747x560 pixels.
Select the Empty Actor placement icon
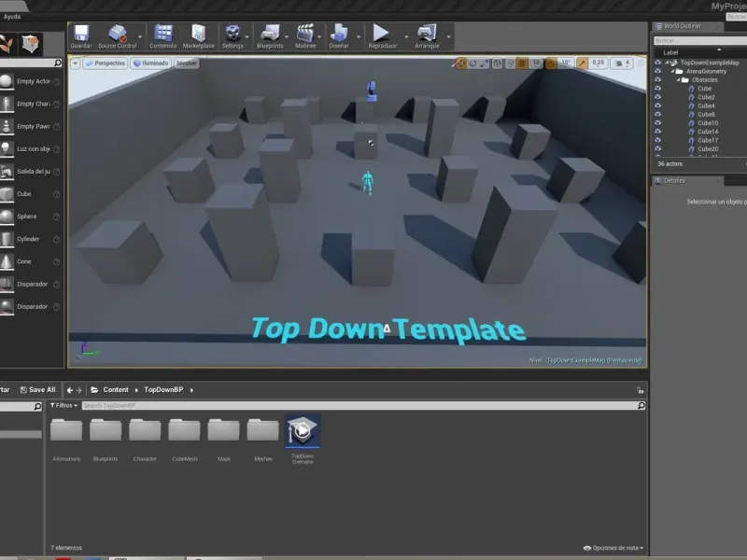coord(7,81)
